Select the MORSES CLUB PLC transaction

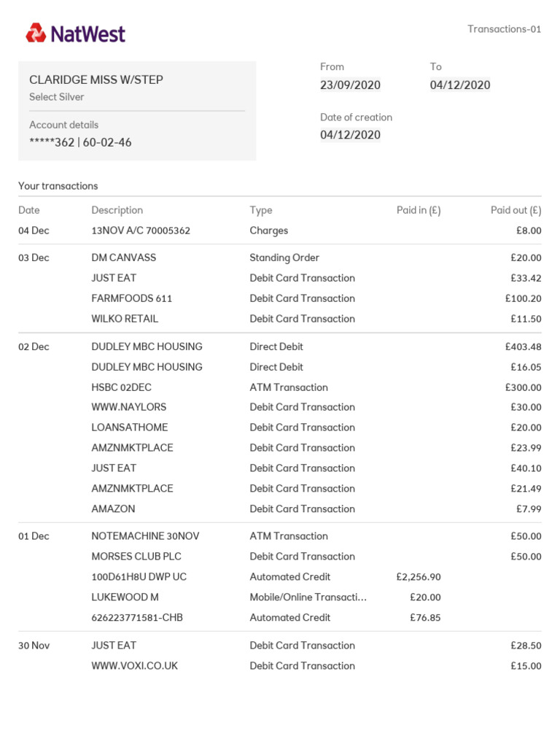click(x=136, y=557)
